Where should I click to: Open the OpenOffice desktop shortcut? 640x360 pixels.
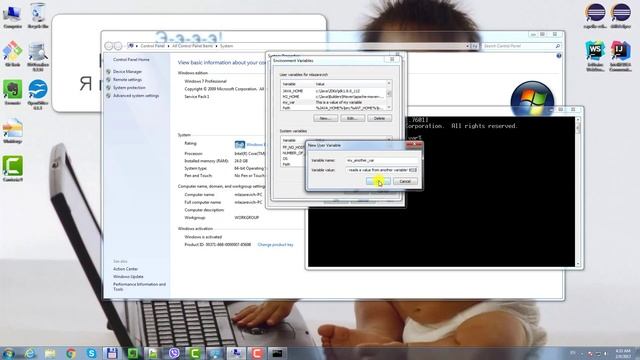pyautogui.click(x=38, y=94)
